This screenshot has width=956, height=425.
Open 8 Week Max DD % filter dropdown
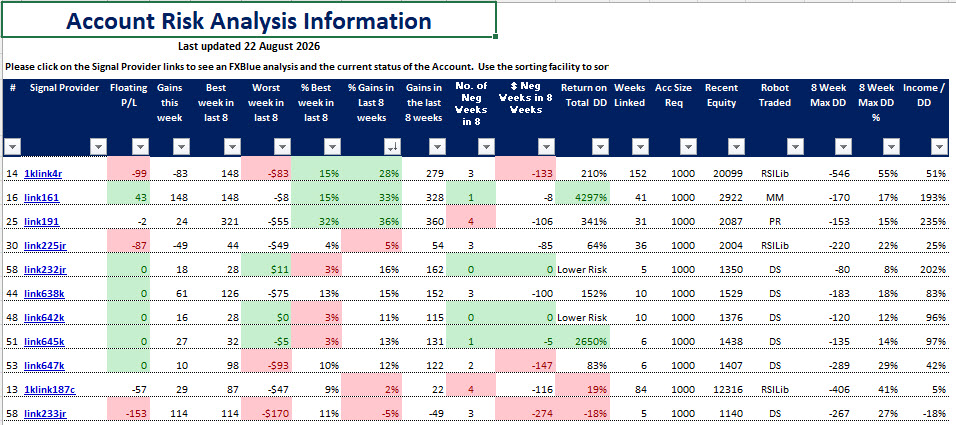click(x=891, y=146)
